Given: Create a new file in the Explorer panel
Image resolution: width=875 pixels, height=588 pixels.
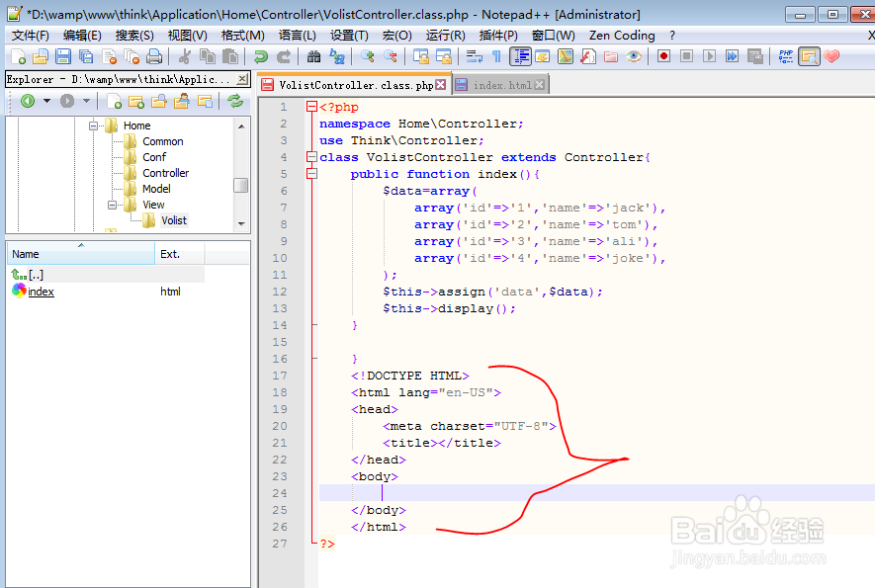Looking at the screenshot, I should point(114,101).
